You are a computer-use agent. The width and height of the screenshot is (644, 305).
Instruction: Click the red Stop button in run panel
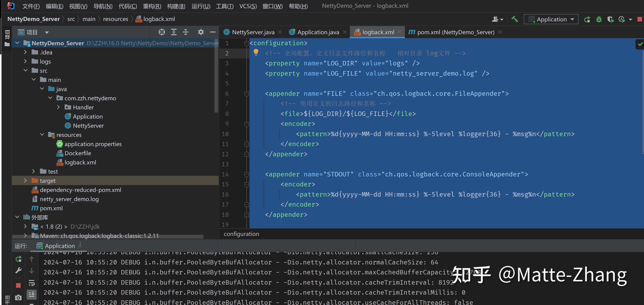[x=18, y=285]
